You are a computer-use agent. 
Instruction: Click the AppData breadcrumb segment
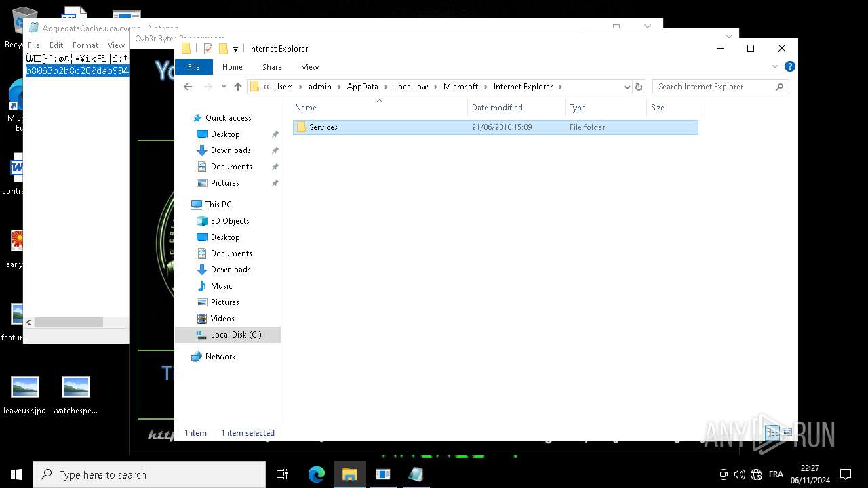point(363,87)
